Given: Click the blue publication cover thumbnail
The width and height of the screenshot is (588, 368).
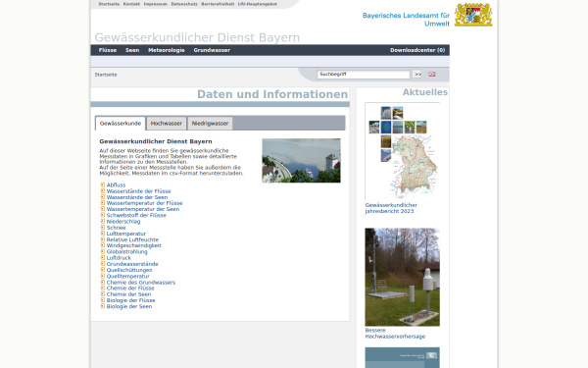Looking at the screenshot, I should 402,357.
